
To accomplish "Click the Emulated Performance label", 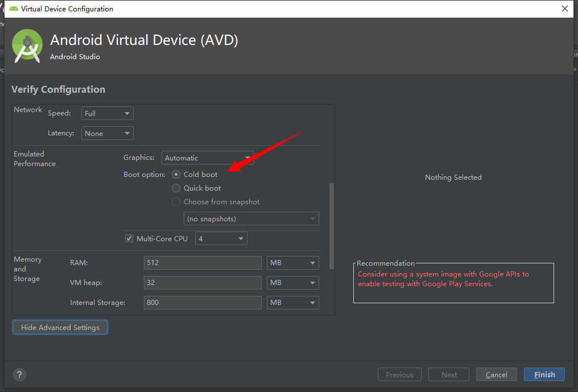I will (x=35, y=159).
